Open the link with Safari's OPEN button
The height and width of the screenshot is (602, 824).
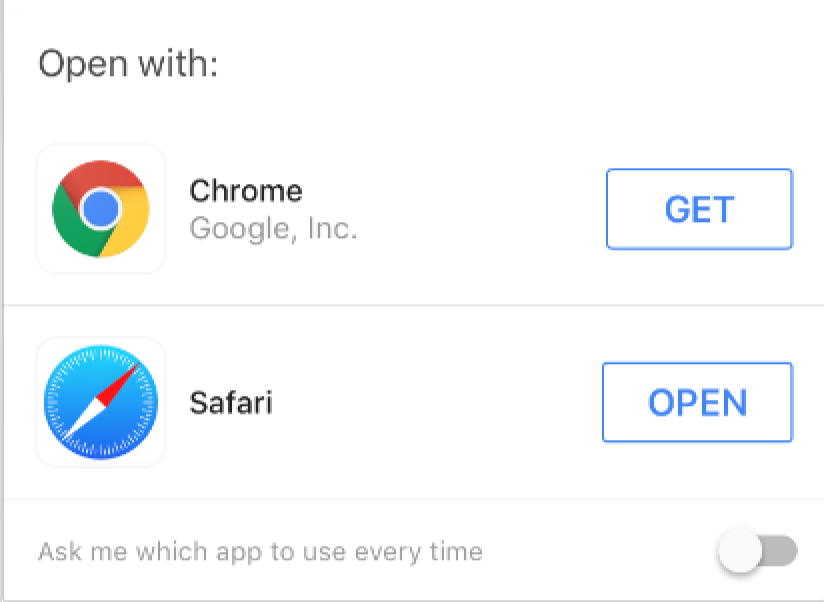[x=697, y=402]
